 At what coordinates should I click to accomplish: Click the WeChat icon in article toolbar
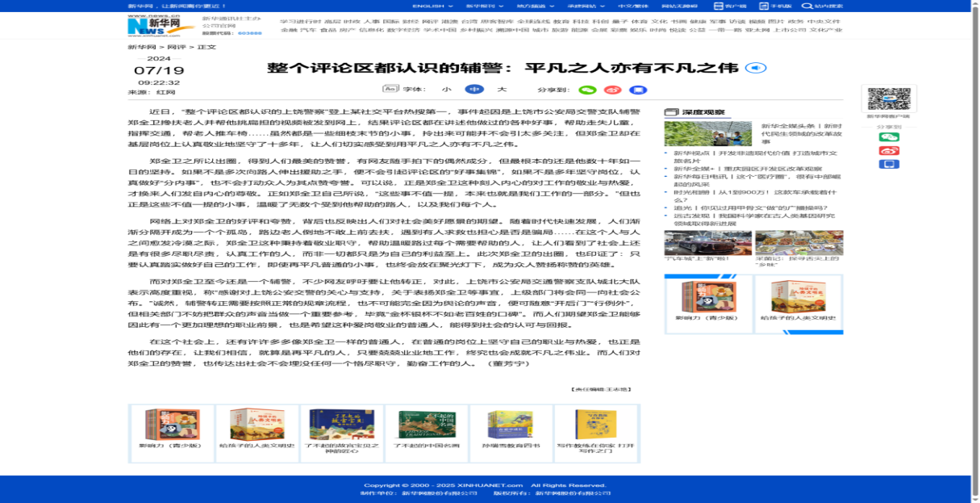[588, 90]
